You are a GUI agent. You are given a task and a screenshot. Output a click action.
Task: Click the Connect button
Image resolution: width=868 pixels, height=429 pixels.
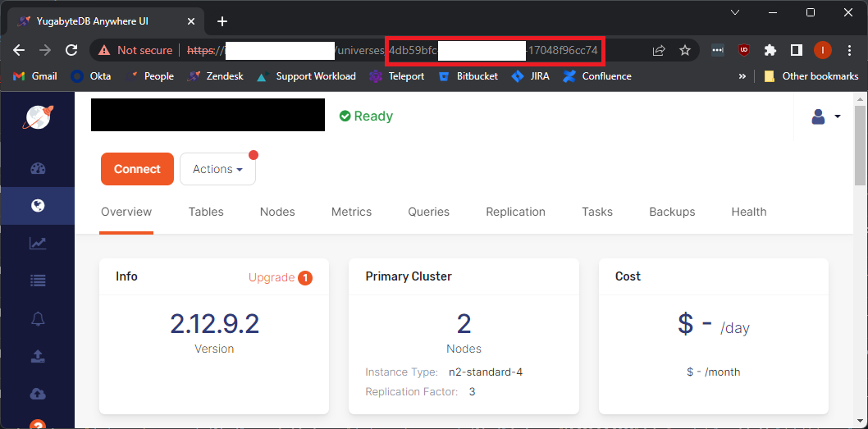click(x=137, y=169)
